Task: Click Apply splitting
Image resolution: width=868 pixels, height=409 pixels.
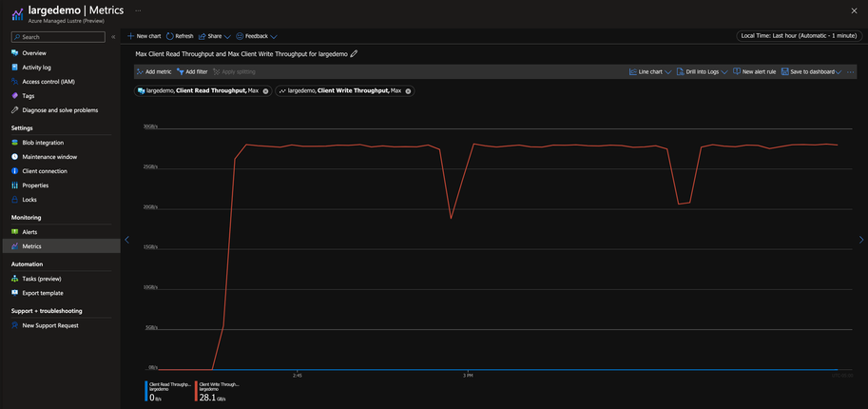Action: (234, 72)
